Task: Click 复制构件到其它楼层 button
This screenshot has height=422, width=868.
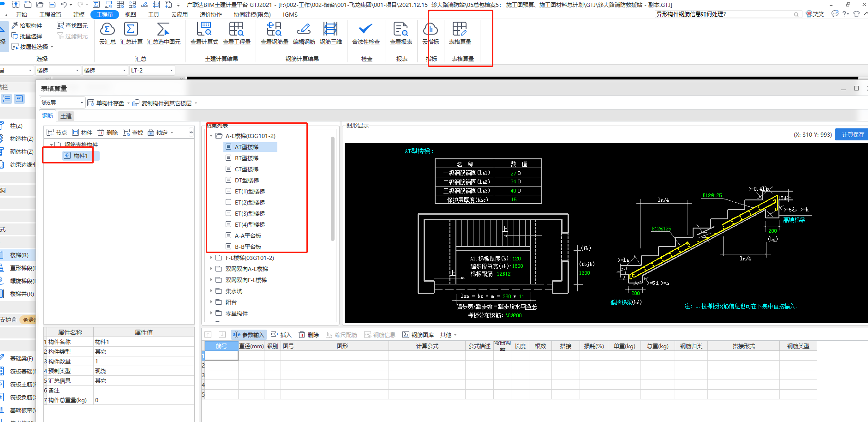Action: click(x=162, y=103)
